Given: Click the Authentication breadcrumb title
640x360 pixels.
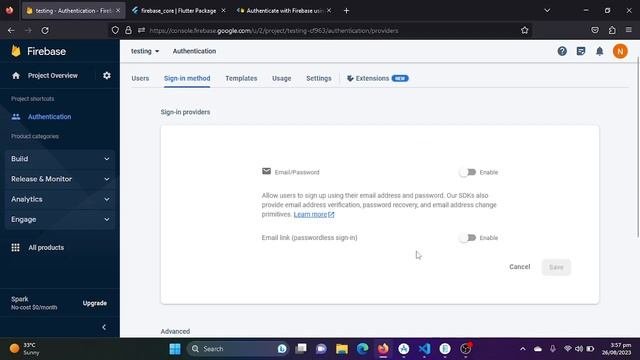Looking at the screenshot, I should [194, 51].
